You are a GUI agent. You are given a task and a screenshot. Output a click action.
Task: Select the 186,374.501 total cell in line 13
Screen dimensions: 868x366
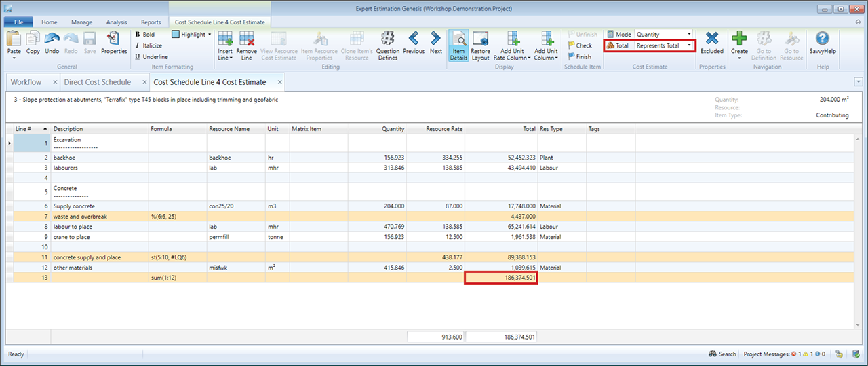tap(500, 278)
